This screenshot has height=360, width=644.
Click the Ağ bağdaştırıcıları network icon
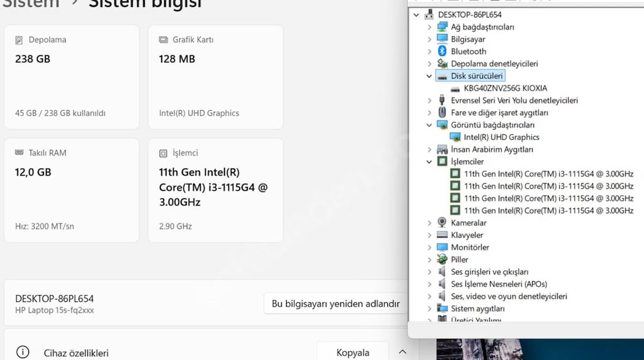coord(442,26)
